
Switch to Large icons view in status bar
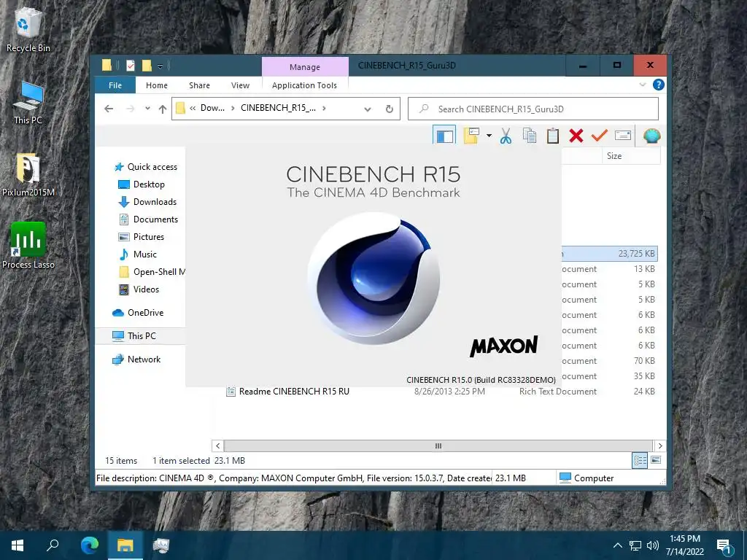click(x=656, y=460)
